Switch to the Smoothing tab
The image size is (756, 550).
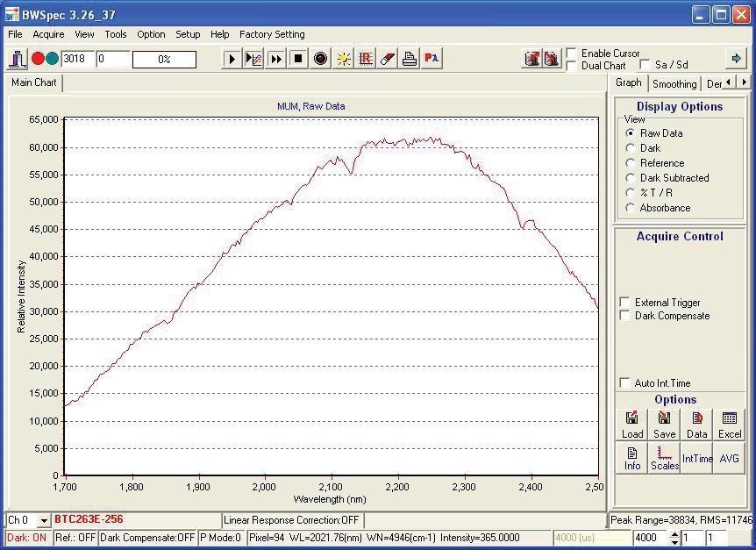674,84
